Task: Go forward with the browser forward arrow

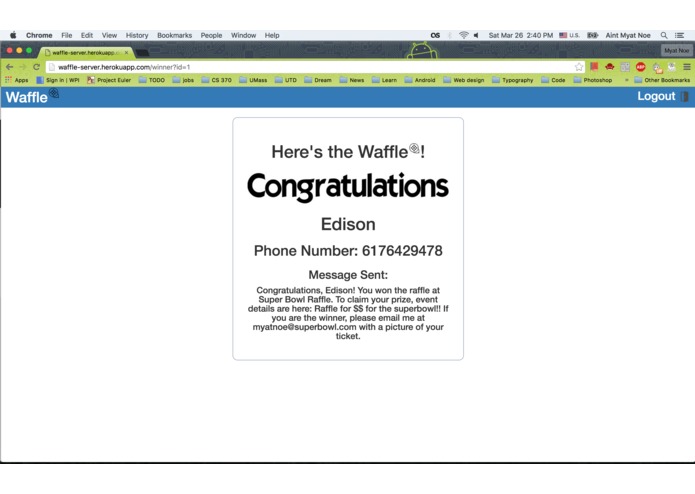Action: click(x=23, y=67)
